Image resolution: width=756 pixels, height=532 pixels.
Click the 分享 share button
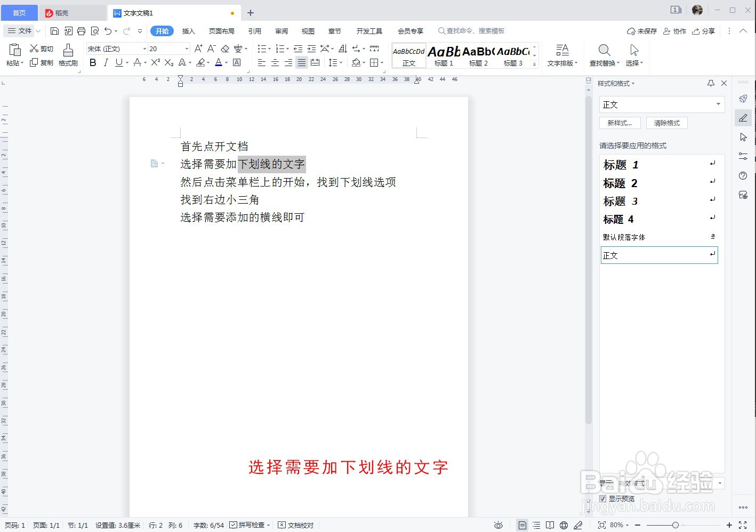coord(703,31)
